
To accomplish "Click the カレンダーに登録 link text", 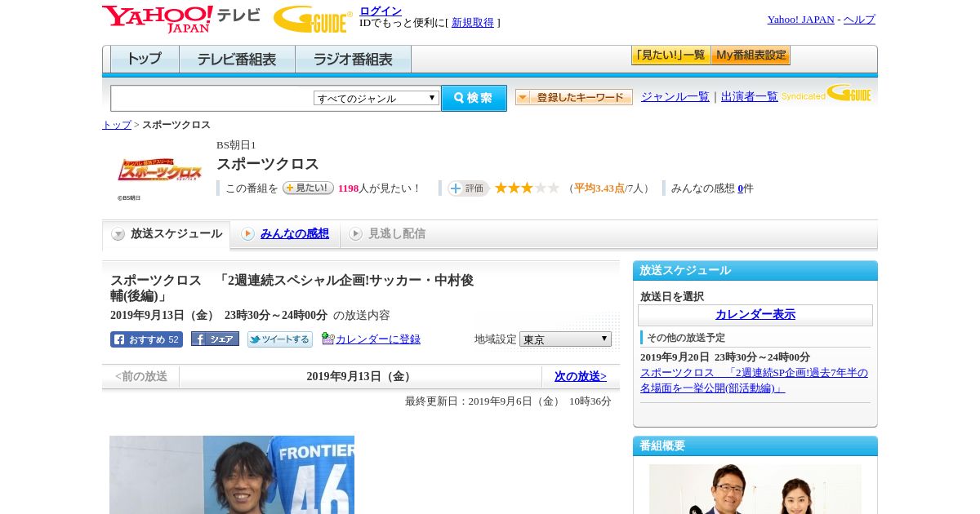I will (378, 339).
